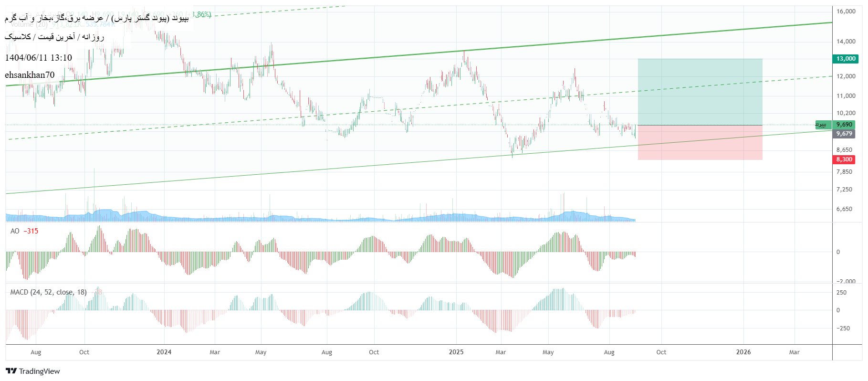Image resolution: width=868 pixels, height=381 pixels.
Task: Select the green profit zone of the long position
Action: click(700, 92)
